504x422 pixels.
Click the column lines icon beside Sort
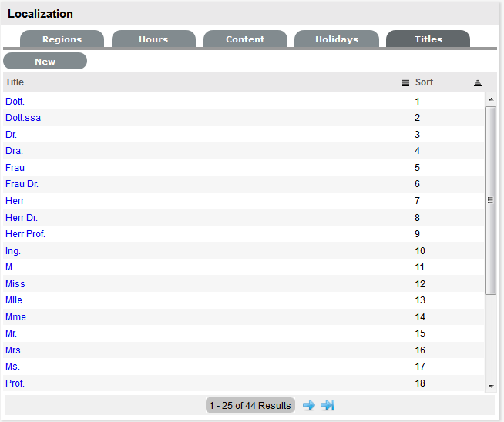(x=405, y=82)
